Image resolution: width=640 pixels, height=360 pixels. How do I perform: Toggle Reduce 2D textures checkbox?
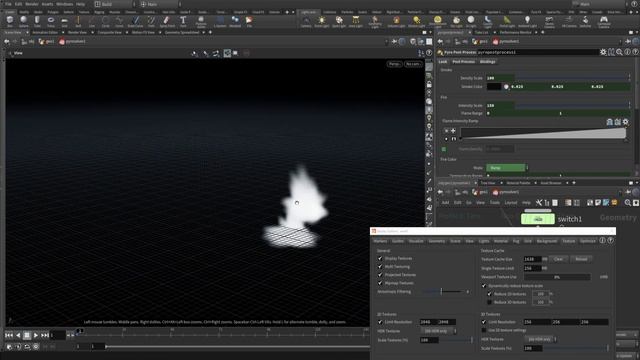tap(489, 294)
